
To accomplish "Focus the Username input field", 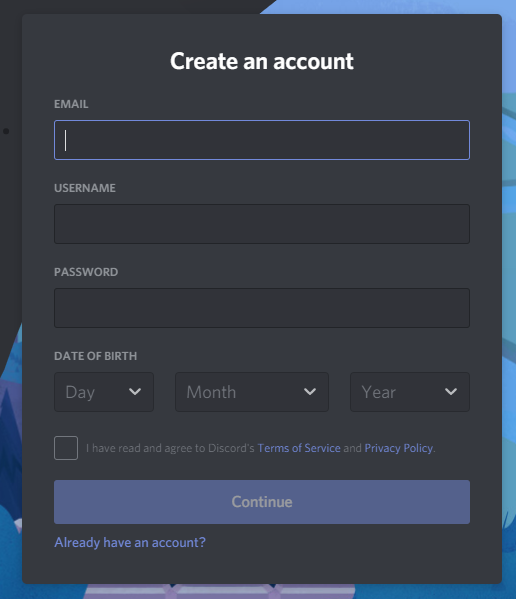I will pos(262,224).
